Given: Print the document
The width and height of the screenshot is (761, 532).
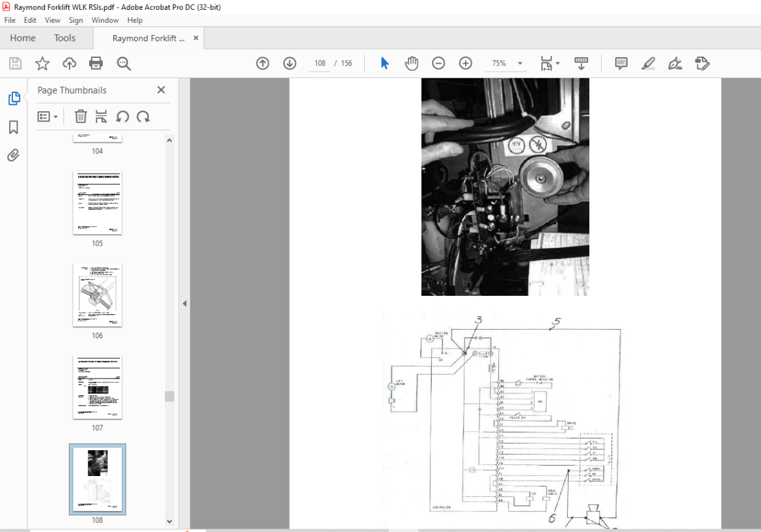Looking at the screenshot, I should [x=96, y=63].
